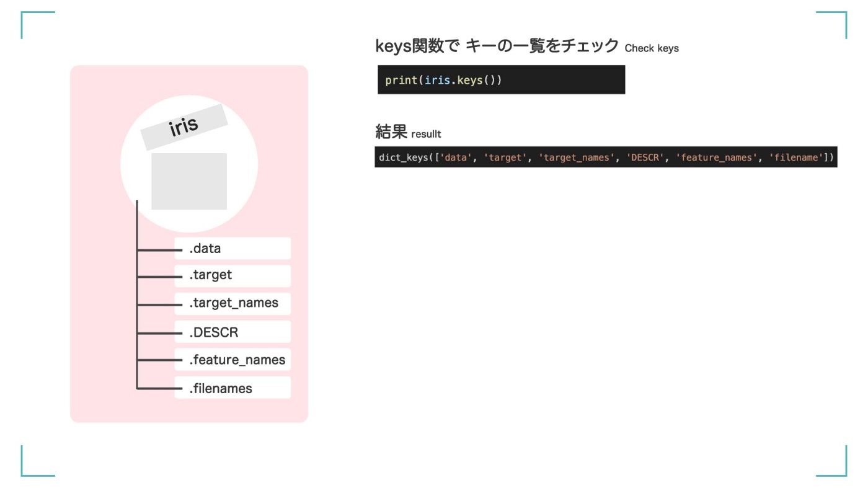Click the Check keys subtitle

652,48
